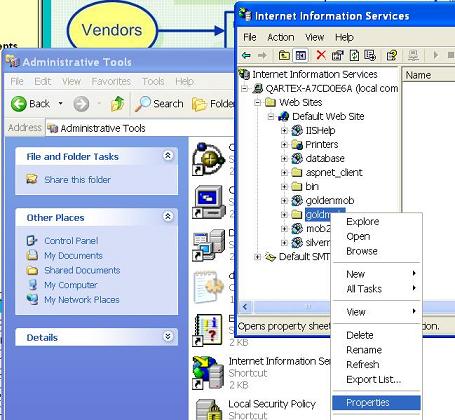
Task: Click the Refresh toolbar icon in IIS
Action: click(354, 55)
